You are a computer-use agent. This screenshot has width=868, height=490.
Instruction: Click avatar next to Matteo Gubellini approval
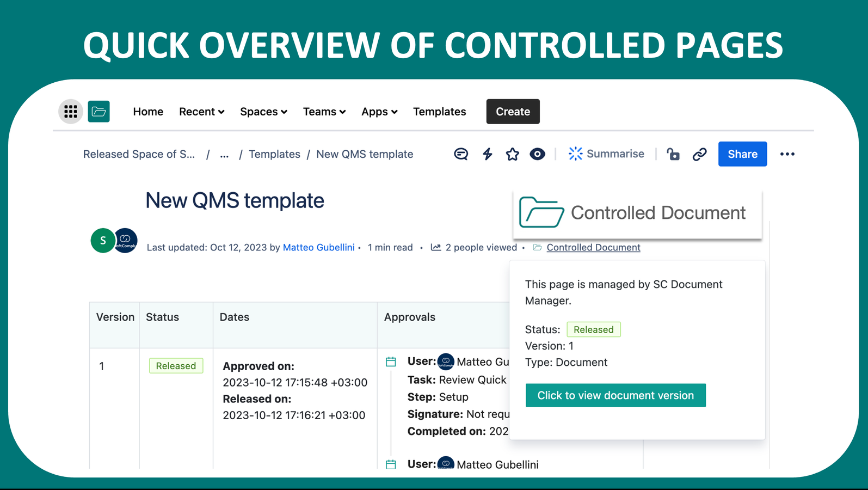(x=446, y=463)
